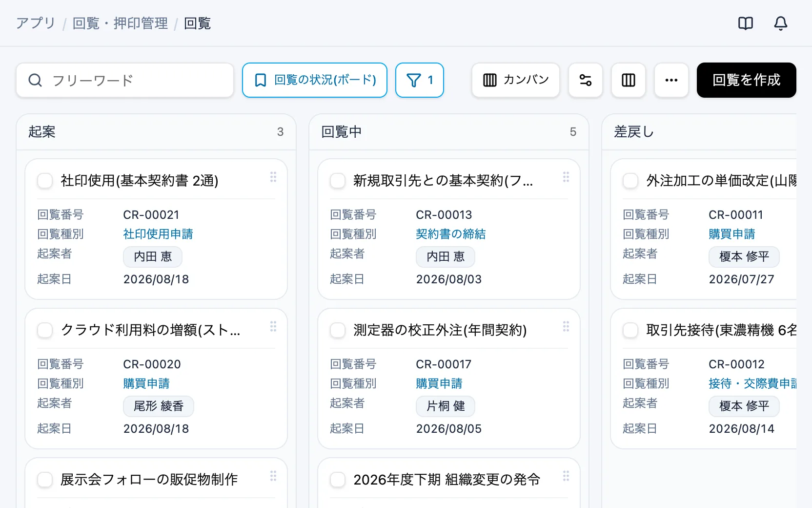Open the 回覧の状況(ボード) saved view
This screenshot has height=508, width=812.
point(315,80)
